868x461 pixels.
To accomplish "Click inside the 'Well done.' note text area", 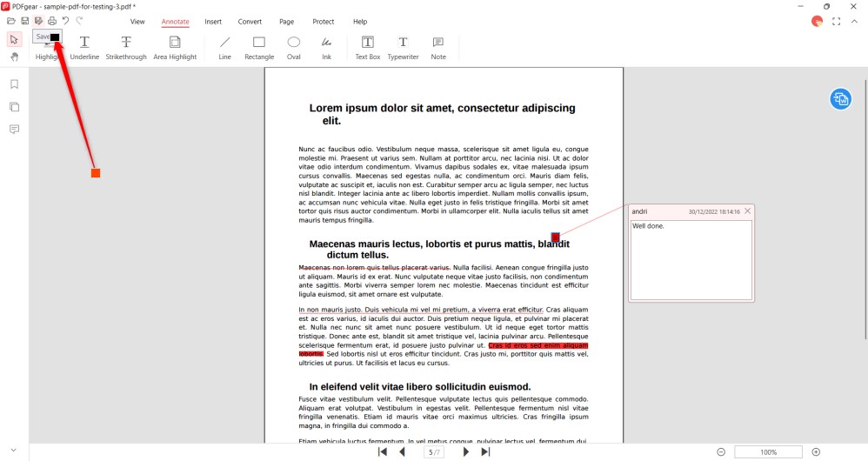I will tap(691, 260).
